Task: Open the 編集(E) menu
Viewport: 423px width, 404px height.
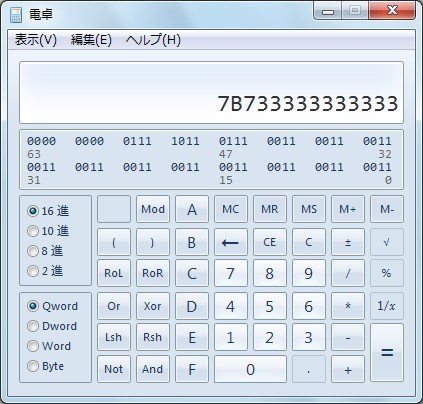Action: pos(91,40)
